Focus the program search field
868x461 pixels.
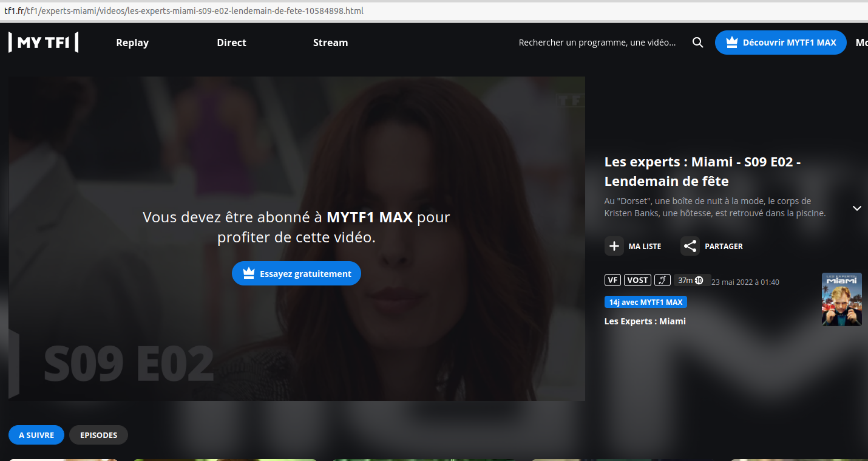point(597,43)
